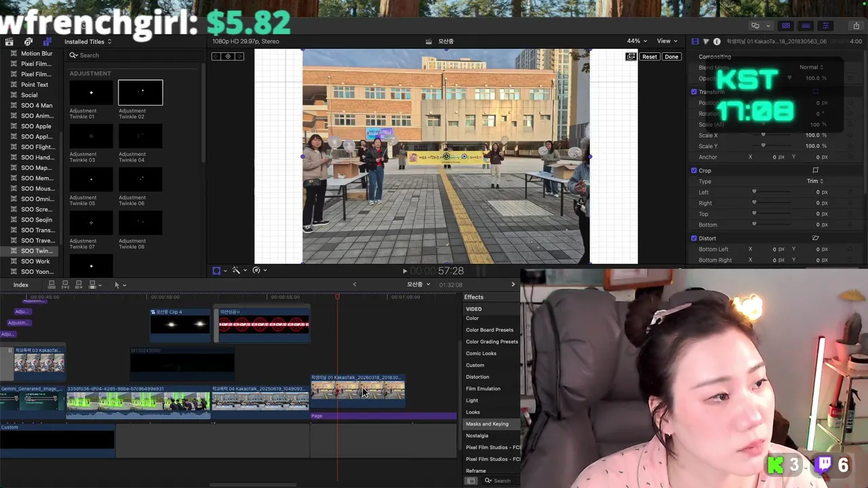Open the Crop Type Trim dropdown
The height and width of the screenshot is (488, 868).
tap(815, 181)
